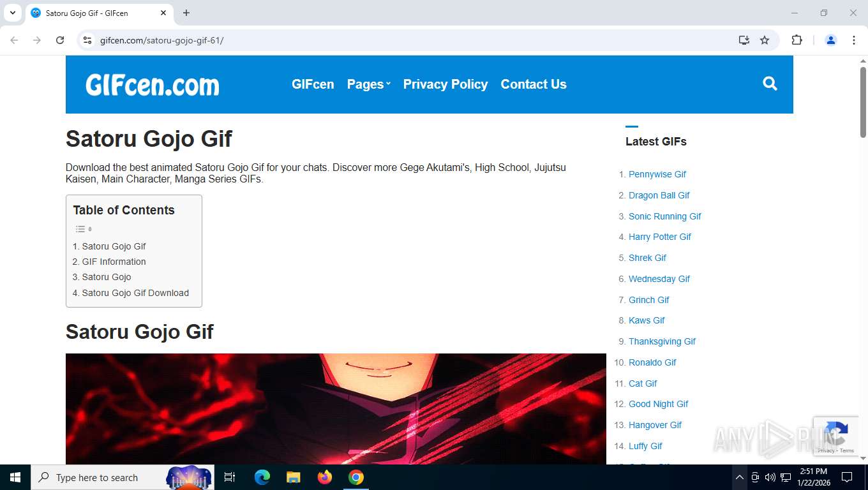Click the page vertical scrollbar thumb
868x490 pixels.
tap(863, 102)
